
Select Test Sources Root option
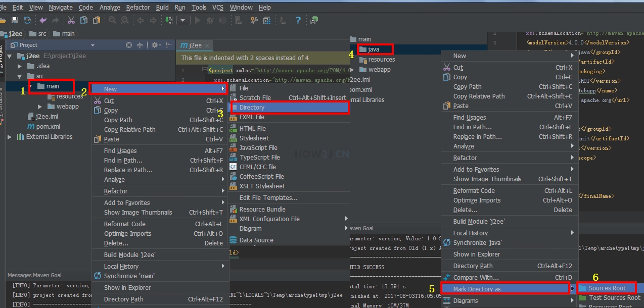pos(611,298)
